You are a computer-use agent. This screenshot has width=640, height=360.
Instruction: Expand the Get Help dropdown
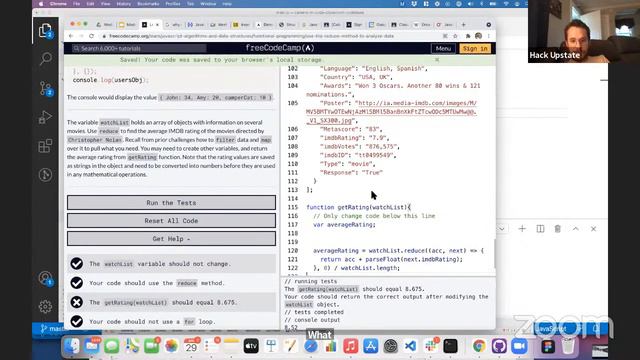point(171,239)
